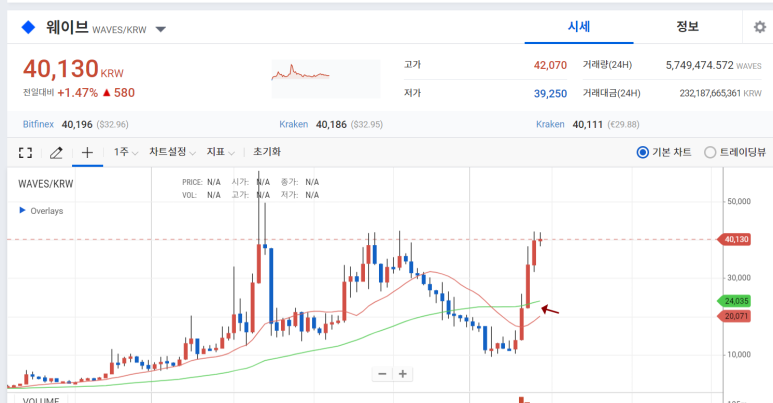
Task: Open the WAVES/KRW market selector dropdown arrow
Action: point(161,30)
